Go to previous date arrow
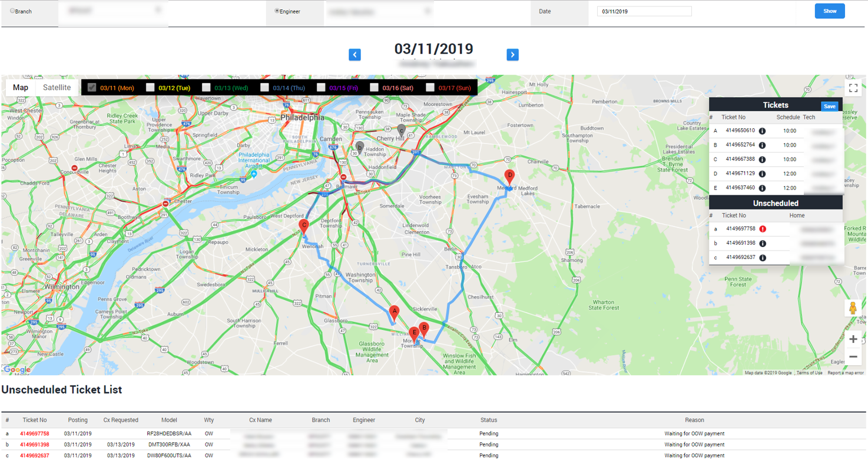 point(355,55)
